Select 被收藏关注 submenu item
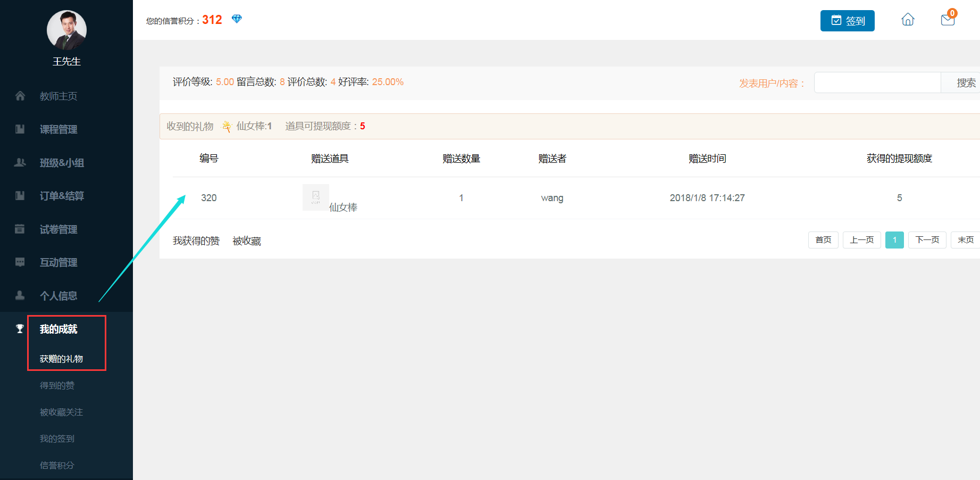Screen dimensions: 980x480 point(61,412)
